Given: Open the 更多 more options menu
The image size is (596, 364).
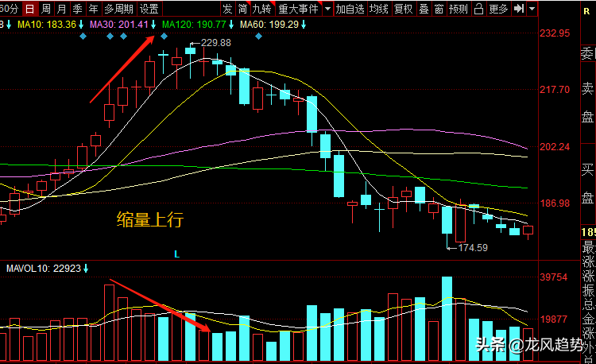Looking at the screenshot, I should tap(499, 9).
